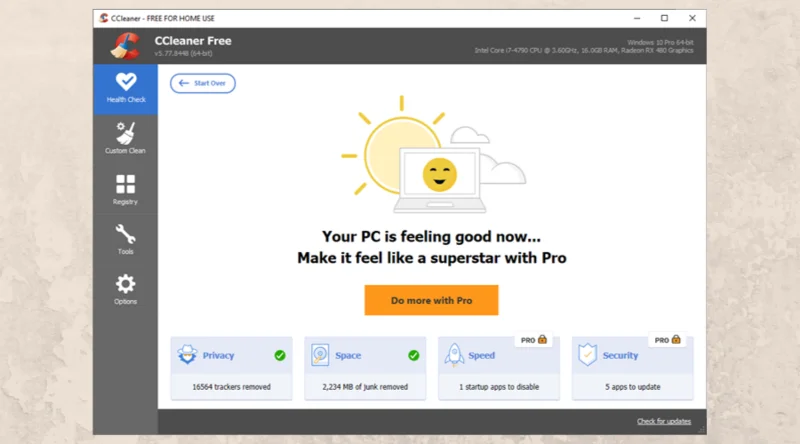Select '1 startup apps to disable' text
800x444 pixels.
click(x=499, y=387)
